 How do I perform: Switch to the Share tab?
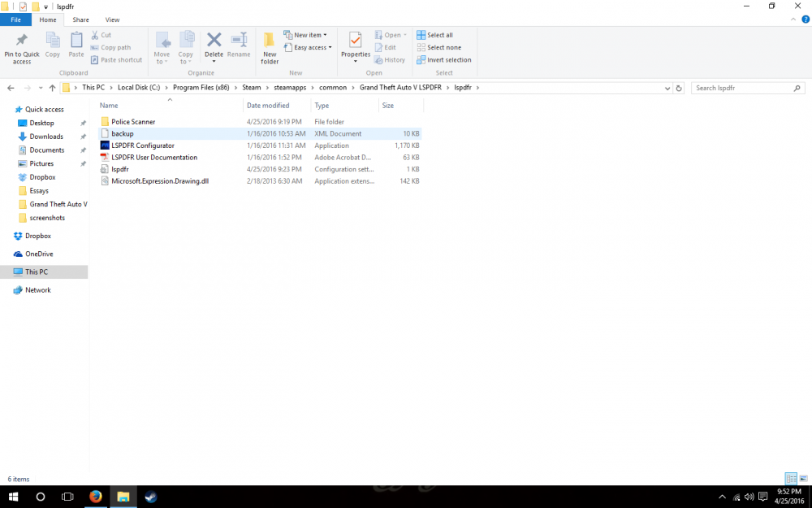coord(80,20)
